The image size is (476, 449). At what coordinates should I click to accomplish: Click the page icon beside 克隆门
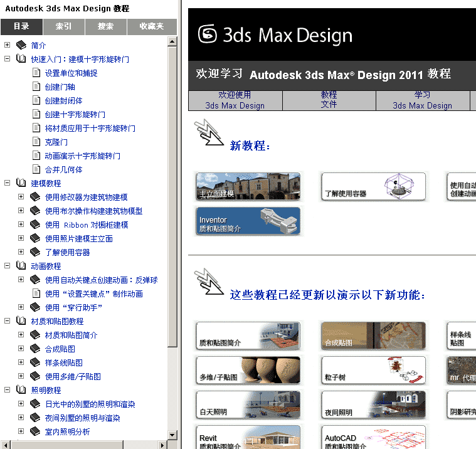point(36,142)
